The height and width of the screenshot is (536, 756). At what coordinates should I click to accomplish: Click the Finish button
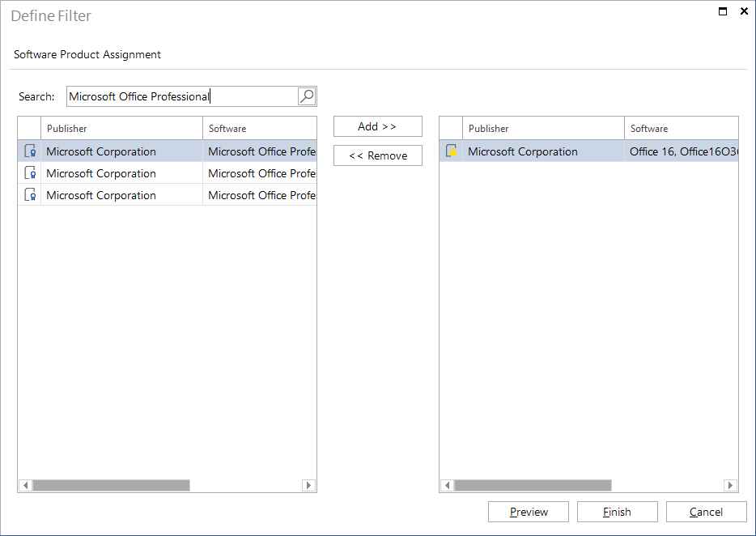[x=617, y=512]
